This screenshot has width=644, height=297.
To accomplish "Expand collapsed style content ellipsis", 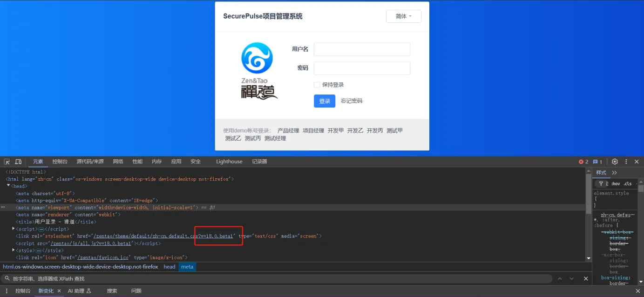I will 38,250.
